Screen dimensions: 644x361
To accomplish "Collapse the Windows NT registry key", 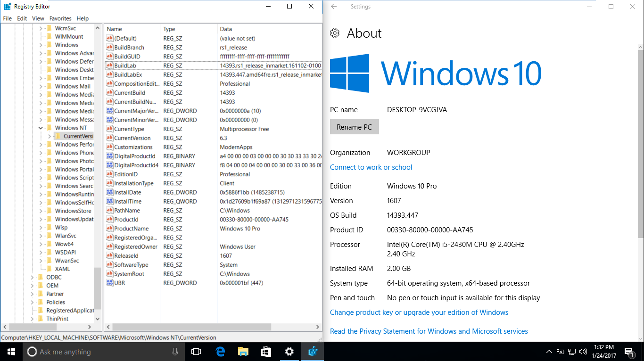I will [x=40, y=128].
